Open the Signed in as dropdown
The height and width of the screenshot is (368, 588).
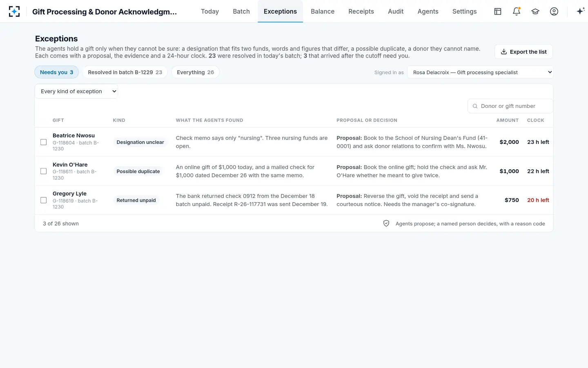point(480,72)
